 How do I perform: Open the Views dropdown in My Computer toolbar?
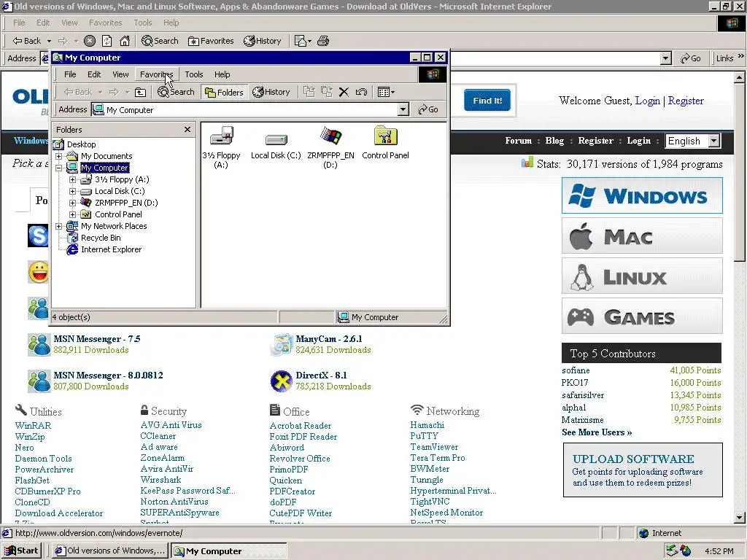pyautogui.click(x=386, y=92)
